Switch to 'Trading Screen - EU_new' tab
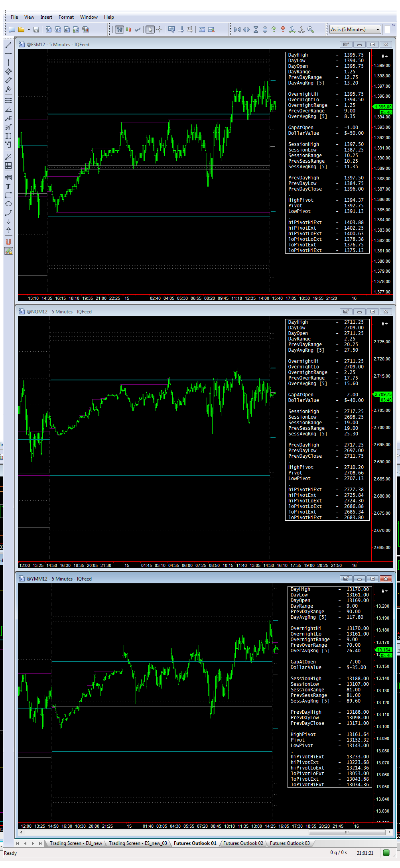This screenshot has height=868, width=400. coord(76,843)
